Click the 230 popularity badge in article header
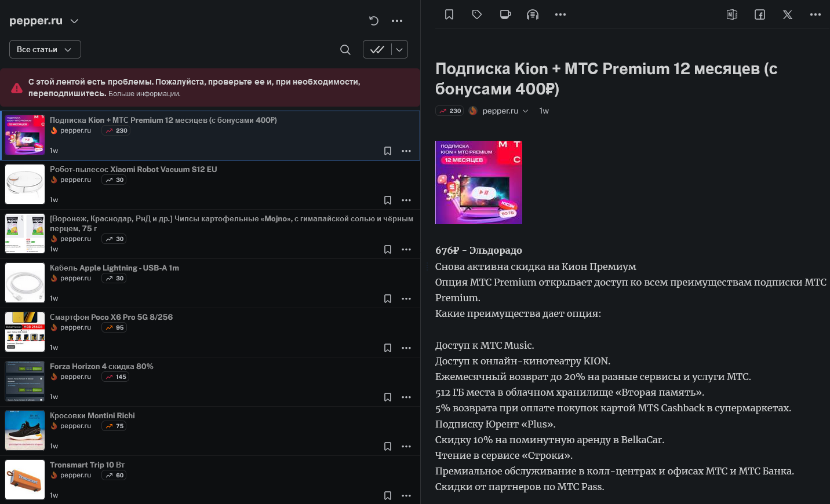This screenshot has height=504, width=830. tap(450, 111)
